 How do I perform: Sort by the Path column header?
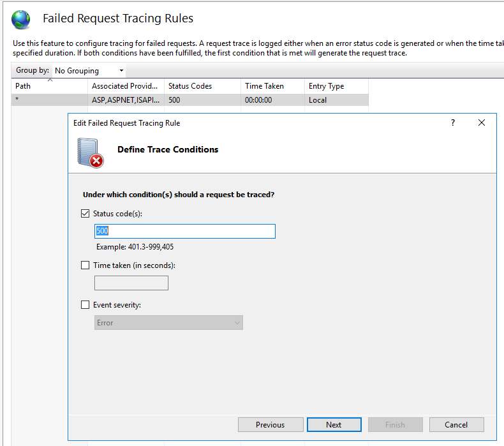tap(50, 86)
